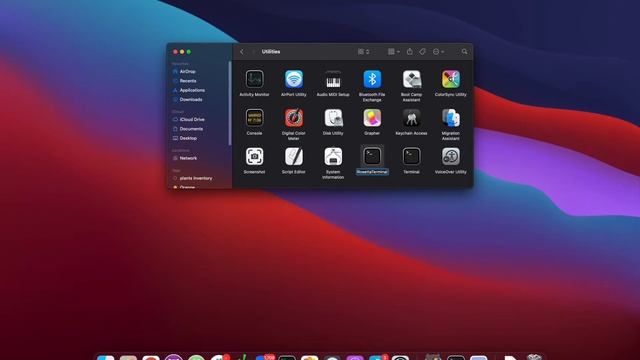This screenshot has width=640, height=360.
Task: Select the System Information app
Action: coord(333,157)
